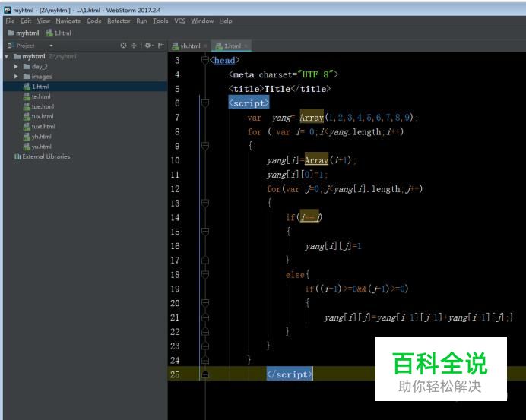Close the yh.html editor tab
This screenshot has height=420, width=526.
(x=205, y=46)
